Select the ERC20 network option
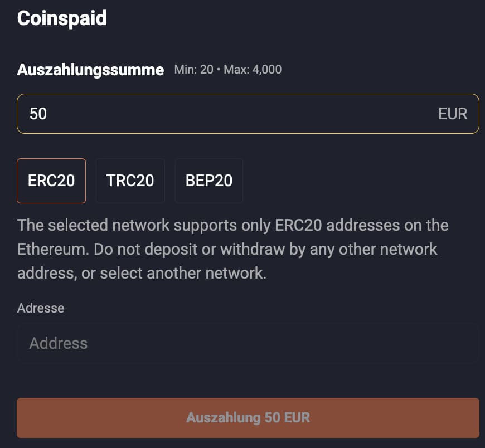 pos(51,181)
